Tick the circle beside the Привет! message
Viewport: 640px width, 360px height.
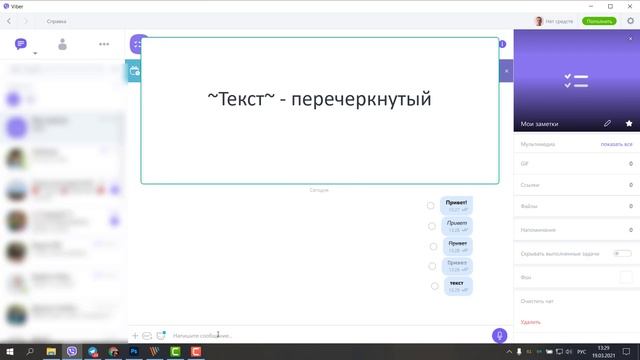click(x=431, y=206)
